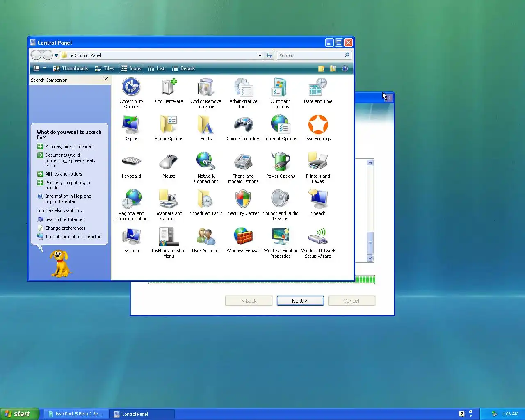Image resolution: width=525 pixels, height=420 pixels.
Task: Open Internet Options icon
Action: (x=281, y=128)
